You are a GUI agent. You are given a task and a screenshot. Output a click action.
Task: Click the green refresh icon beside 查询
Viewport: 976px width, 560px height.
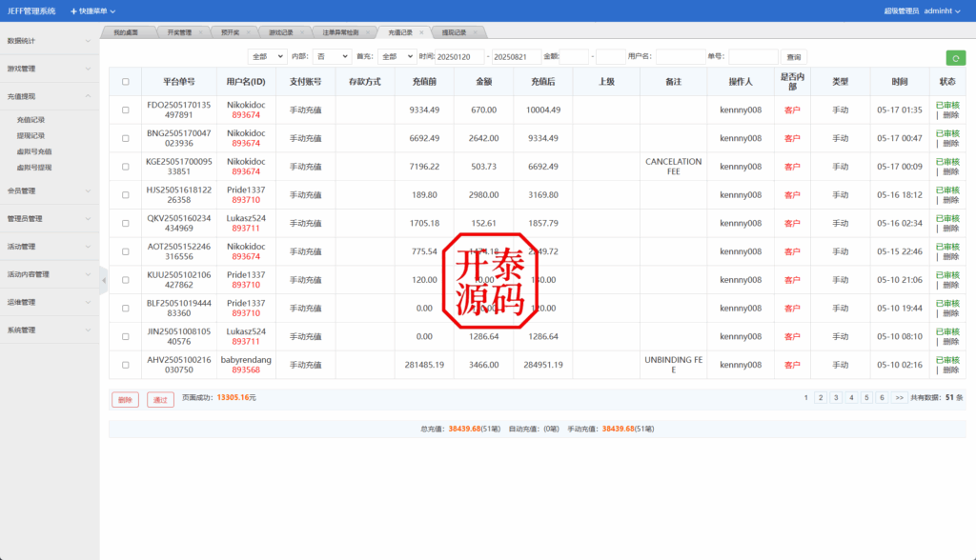957,57
